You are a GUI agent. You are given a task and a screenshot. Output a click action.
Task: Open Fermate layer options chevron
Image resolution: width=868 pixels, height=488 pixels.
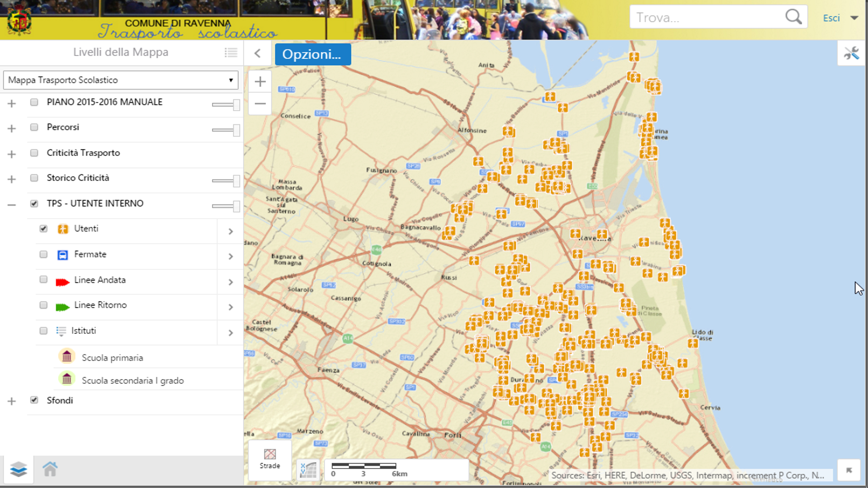[231, 257]
